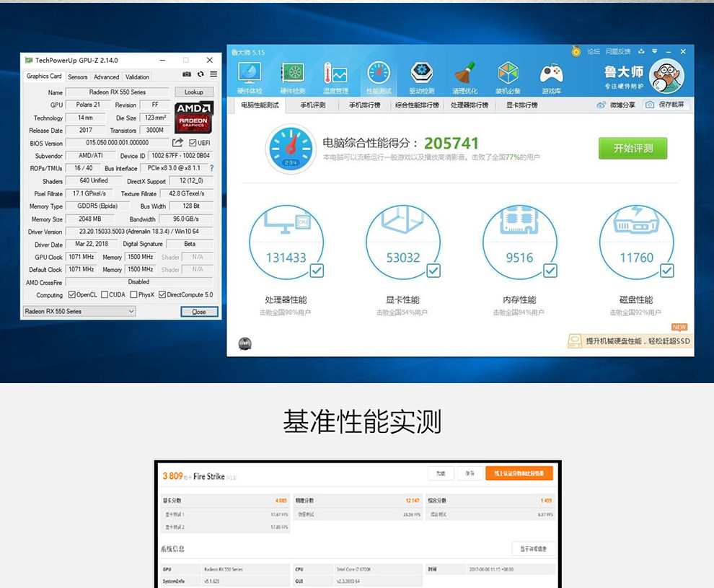Image resolution: width=714 pixels, height=588 pixels.
Task: Open 硬件检测 hardware detection icon
Action: point(292,79)
